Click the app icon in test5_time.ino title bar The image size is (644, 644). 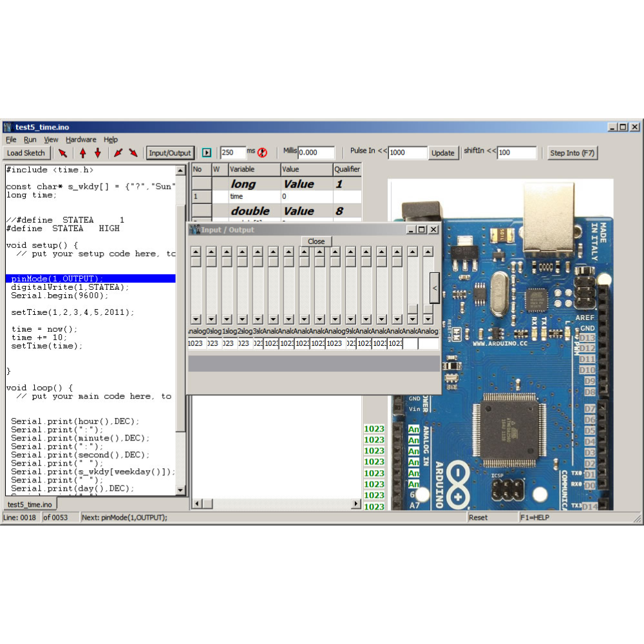coord(7,127)
